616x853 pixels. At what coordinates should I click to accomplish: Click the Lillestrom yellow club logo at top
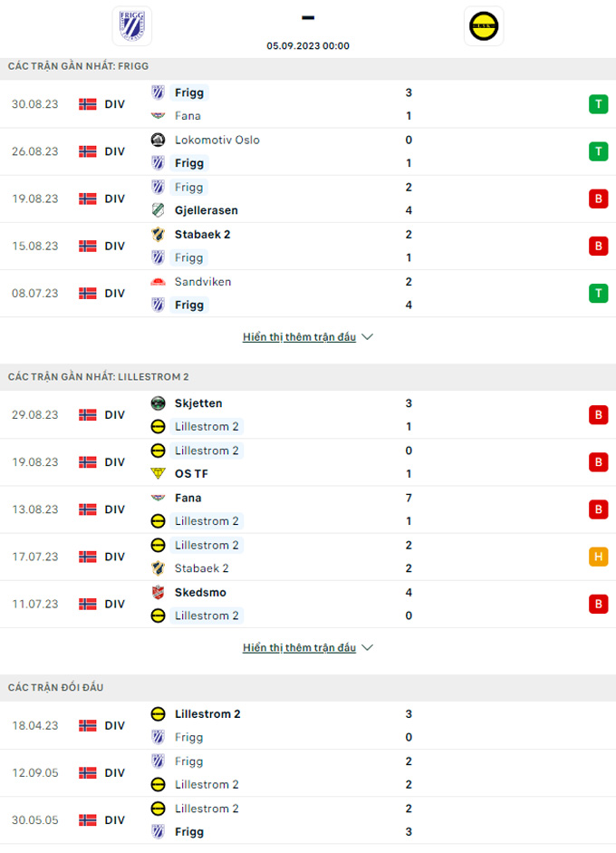pos(485,25)
